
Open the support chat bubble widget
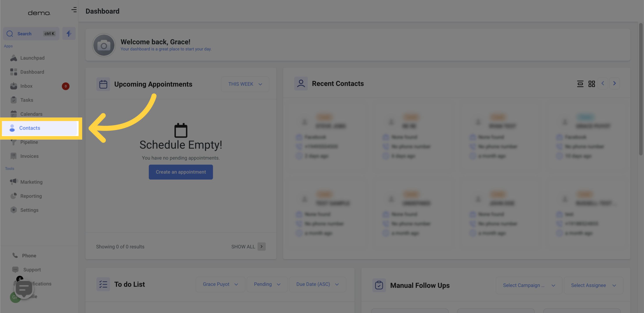click(x=23, y=288)
